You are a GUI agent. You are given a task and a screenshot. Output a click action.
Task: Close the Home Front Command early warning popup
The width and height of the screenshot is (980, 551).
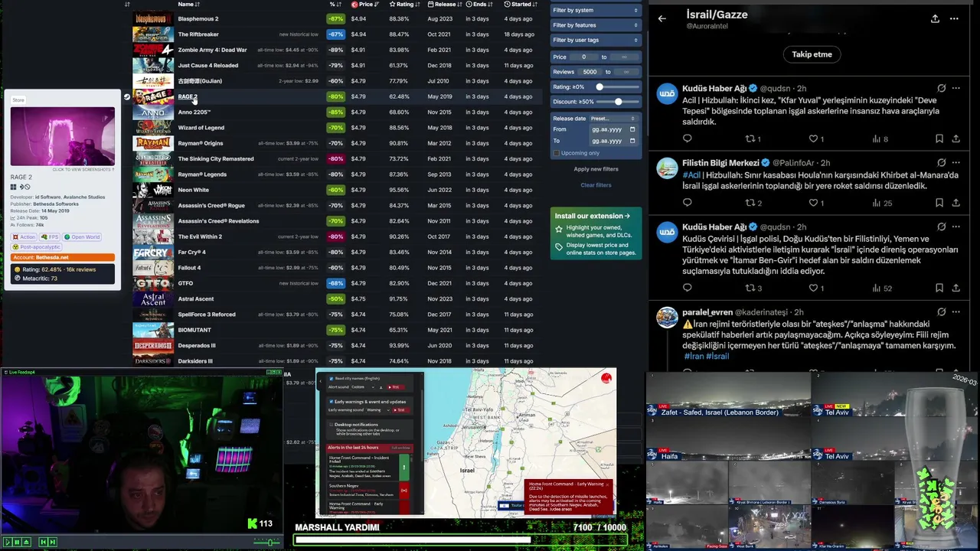607,484
